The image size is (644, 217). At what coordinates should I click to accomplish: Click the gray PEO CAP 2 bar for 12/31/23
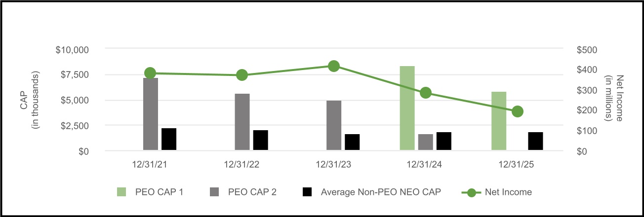(x=334, y=126)
